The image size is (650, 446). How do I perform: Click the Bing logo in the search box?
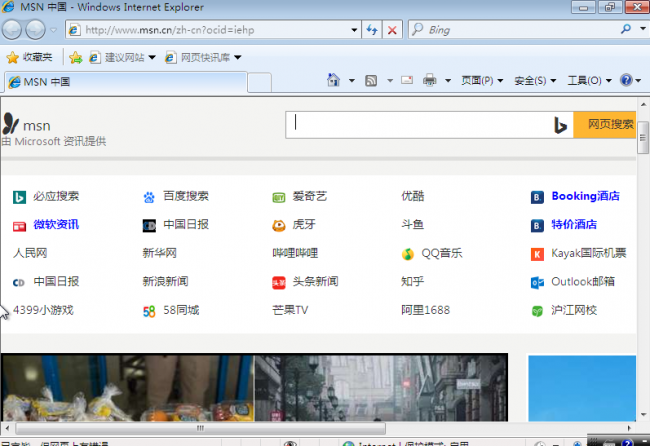(560, 125)
